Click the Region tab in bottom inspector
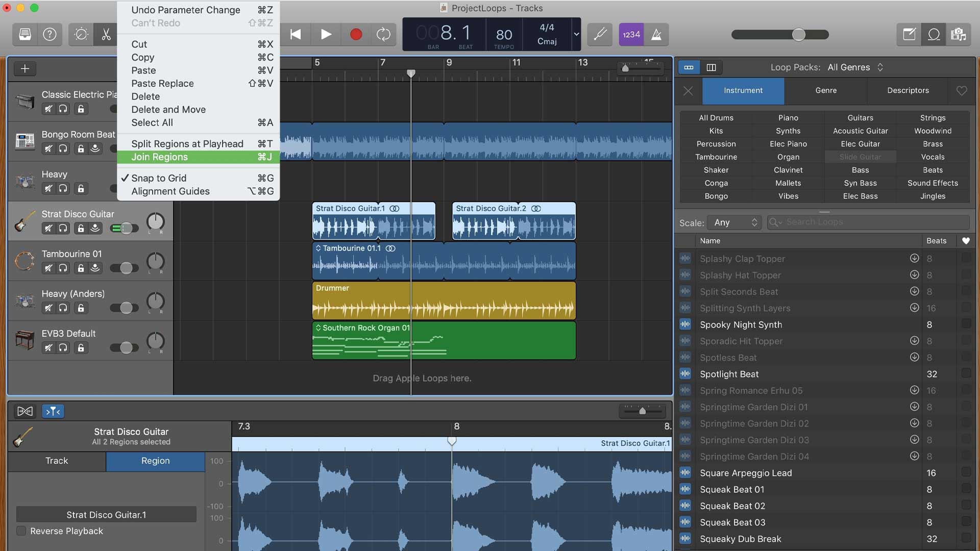The height and width of the screenshot is (551, 980). click(155, 461)
